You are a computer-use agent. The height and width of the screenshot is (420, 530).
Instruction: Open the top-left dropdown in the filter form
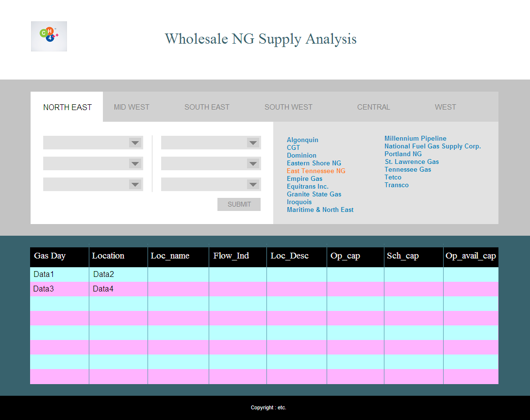pyautogui.click(x=93, y=143)
